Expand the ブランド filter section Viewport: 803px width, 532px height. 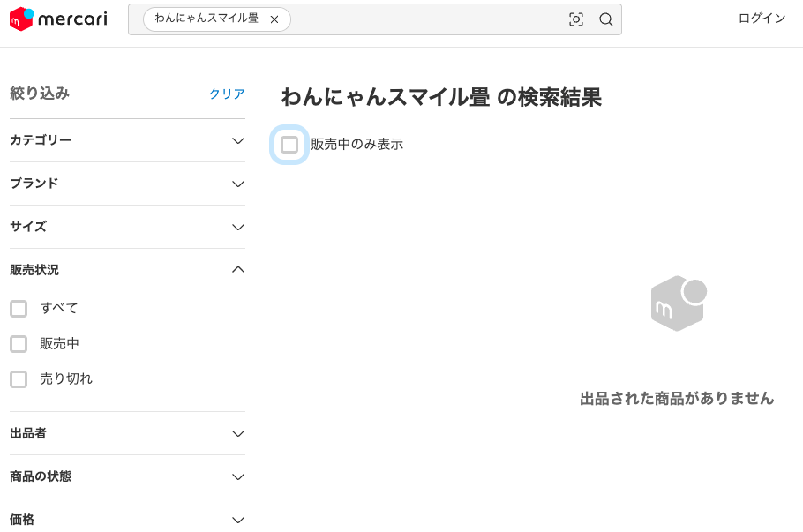[237, 184]
